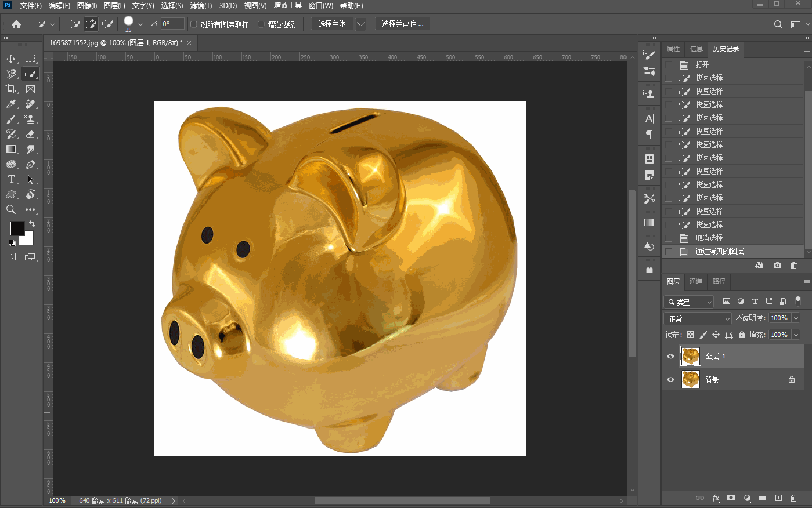
Task: Click Add layer mask icon
Action: click(731, 498)
